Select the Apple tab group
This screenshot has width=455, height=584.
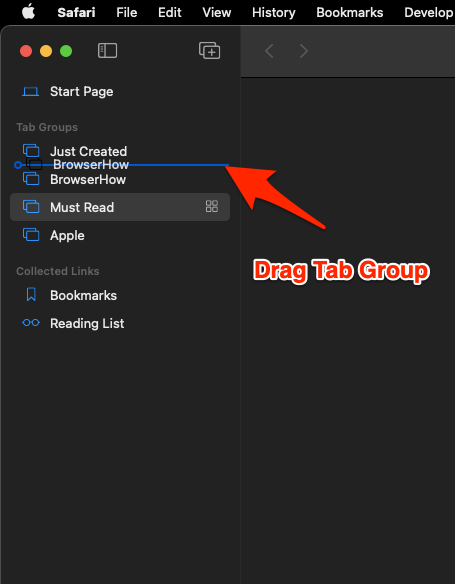[120, 235]
